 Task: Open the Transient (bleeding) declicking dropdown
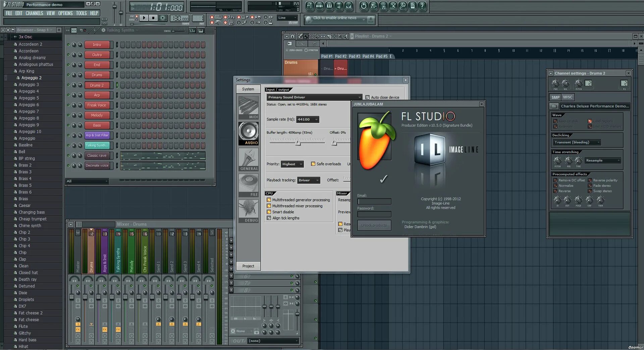pos(577,142)
